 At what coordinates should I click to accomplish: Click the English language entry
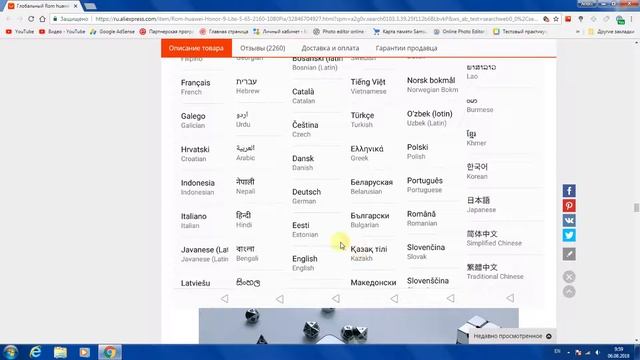(x=304, y=263)
